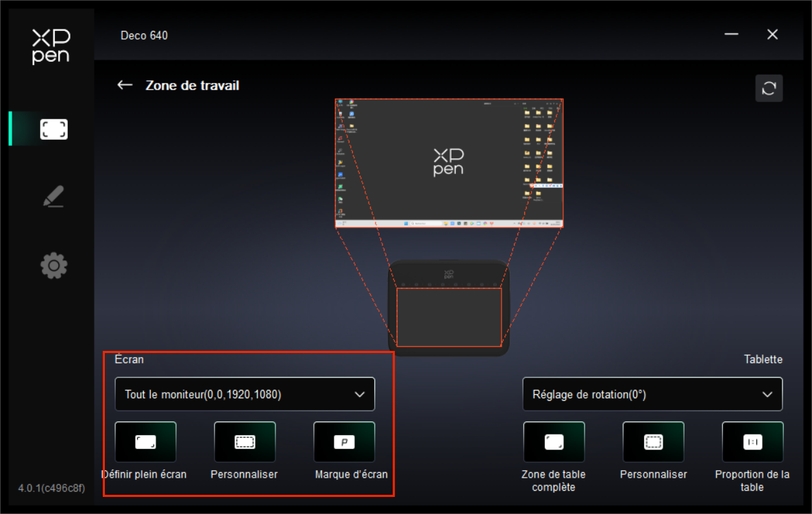812x514 pixels.
Task: Choose the tablet Personnaliser icon under Tablette
Action: (x=653, y=442)
